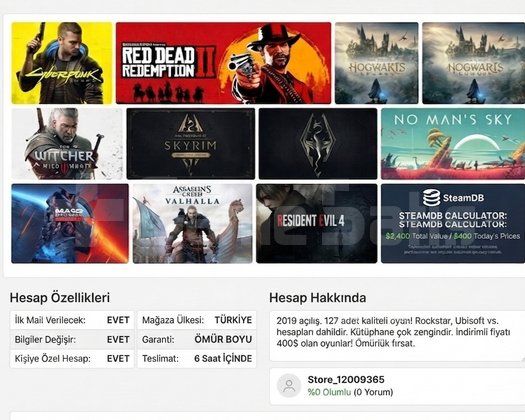
Task: Click the Red Dead Redemption II banner
Action: [x=223, y=63]
